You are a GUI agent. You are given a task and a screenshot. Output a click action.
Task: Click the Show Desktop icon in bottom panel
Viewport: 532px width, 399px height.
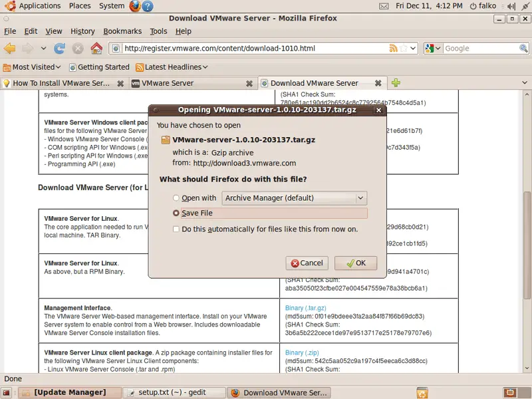[6, 393]
